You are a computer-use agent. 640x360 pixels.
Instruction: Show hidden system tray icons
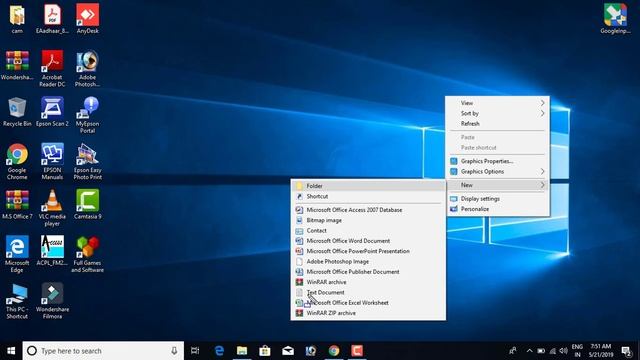pyautogui.click(x=529, y=351)
